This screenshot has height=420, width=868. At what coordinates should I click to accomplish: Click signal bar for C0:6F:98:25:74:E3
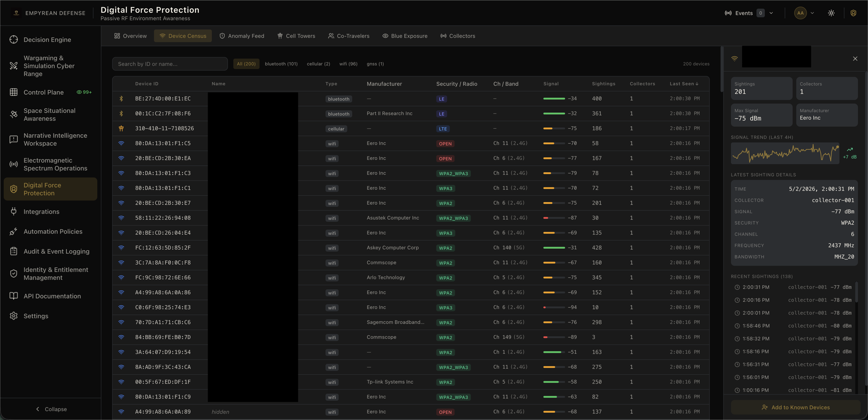click(554, 307)
